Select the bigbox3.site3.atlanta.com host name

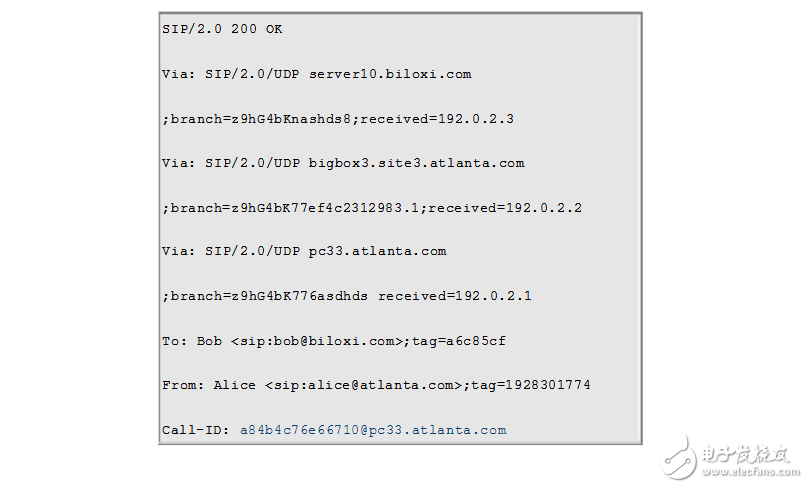[x=416, y=163]
